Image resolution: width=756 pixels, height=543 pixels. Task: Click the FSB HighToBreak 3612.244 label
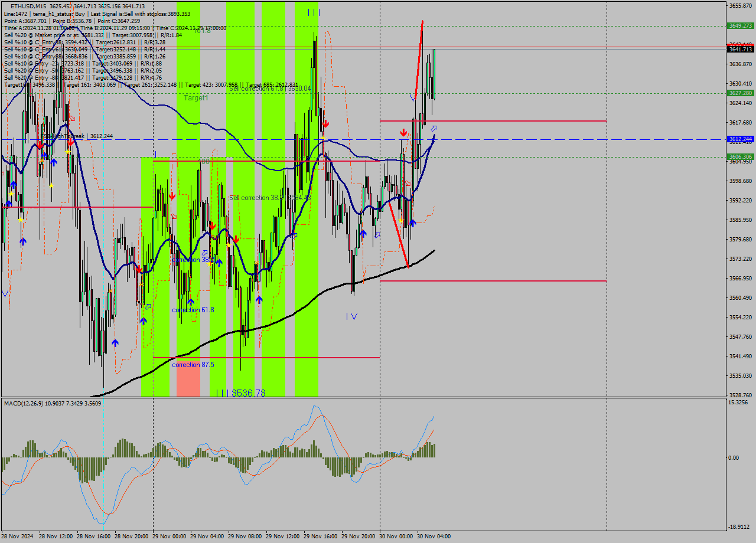coord(76,136)
